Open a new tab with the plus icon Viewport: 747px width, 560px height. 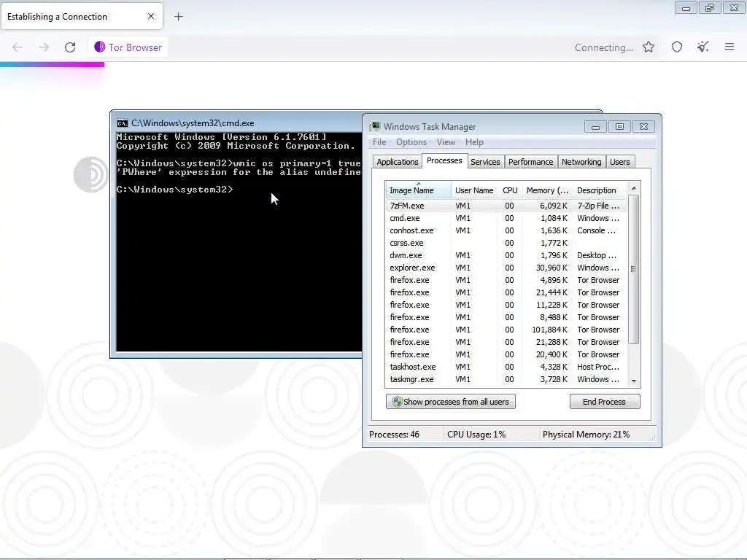point(178,17)
